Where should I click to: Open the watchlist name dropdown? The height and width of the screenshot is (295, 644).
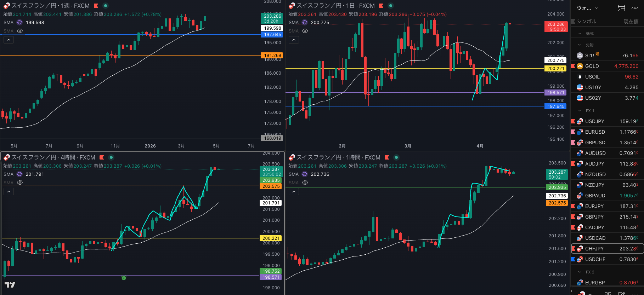587,8
